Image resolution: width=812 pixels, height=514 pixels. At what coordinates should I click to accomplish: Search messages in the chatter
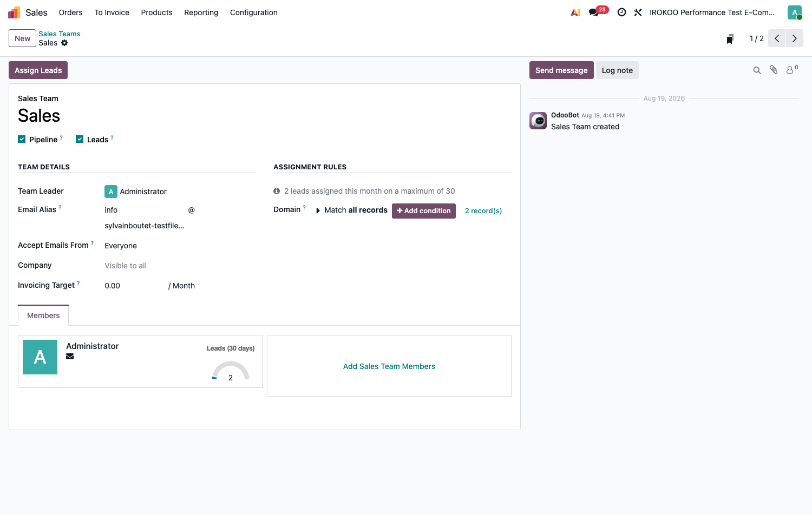757,70
